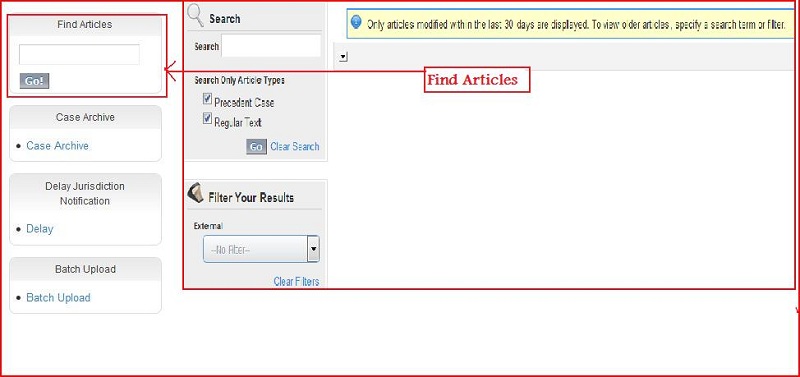The height and width of the screenshot is (377, 800).
Task: Toggle the Precedent Case checkbox
Action: tap(207, 99)
